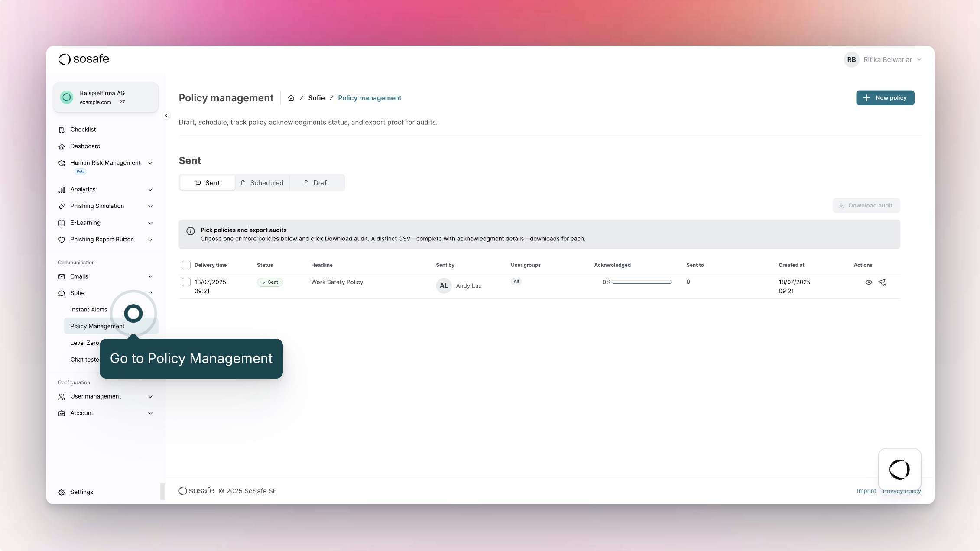Tick the select-all checkbox in table header
Screen dimensions: 980x551
[x=186, y=265]
